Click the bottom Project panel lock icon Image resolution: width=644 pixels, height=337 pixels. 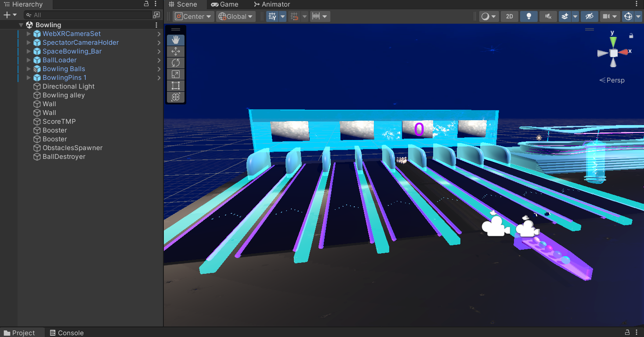coord(628,333)
